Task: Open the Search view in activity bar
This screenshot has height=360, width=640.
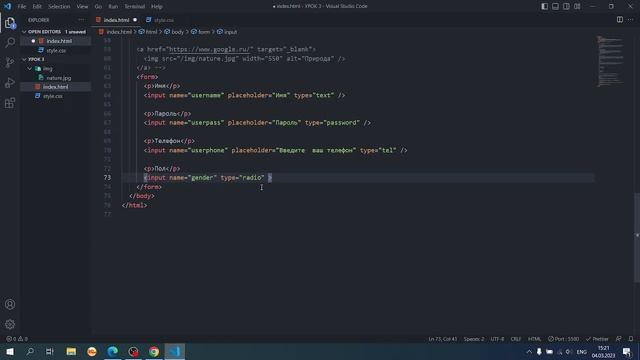Action: 10,42
